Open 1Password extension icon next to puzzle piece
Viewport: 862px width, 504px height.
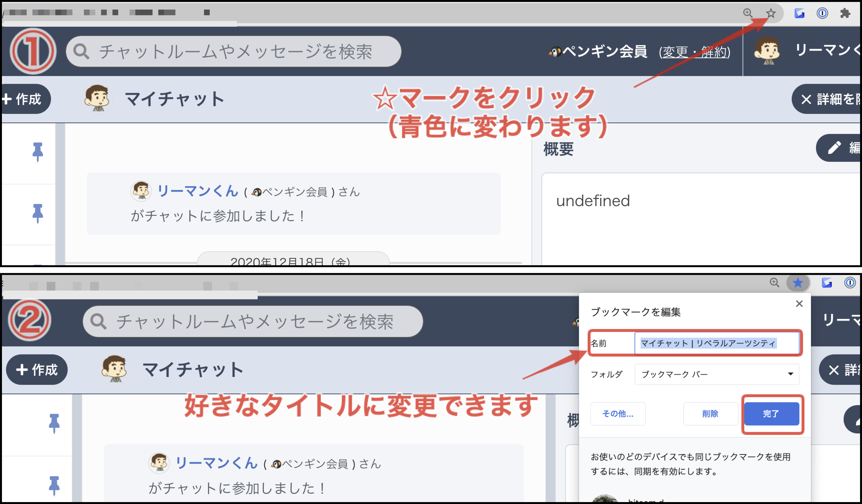point(822,13)
